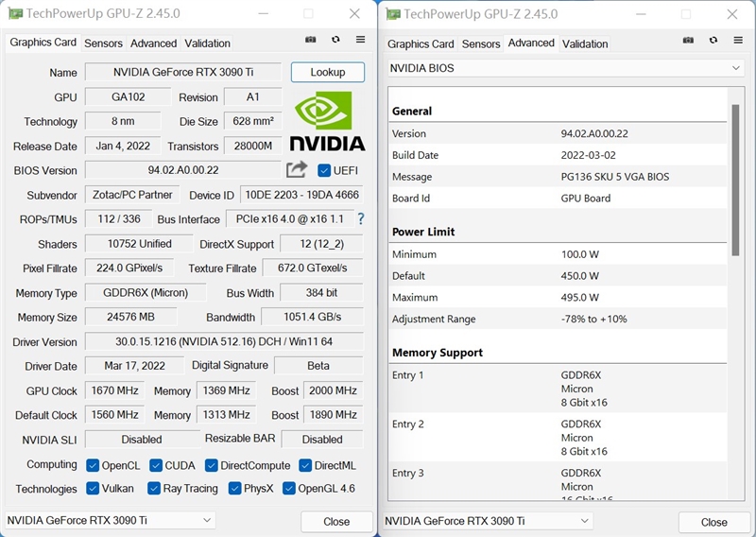
Task: Click the screenshot camera icon in right window
Action: (688, 40)
